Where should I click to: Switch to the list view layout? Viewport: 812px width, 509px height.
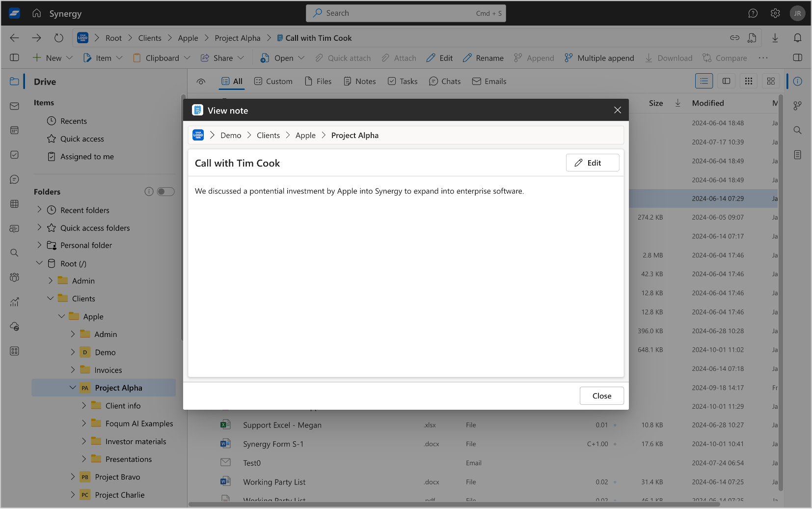(704, 81)
